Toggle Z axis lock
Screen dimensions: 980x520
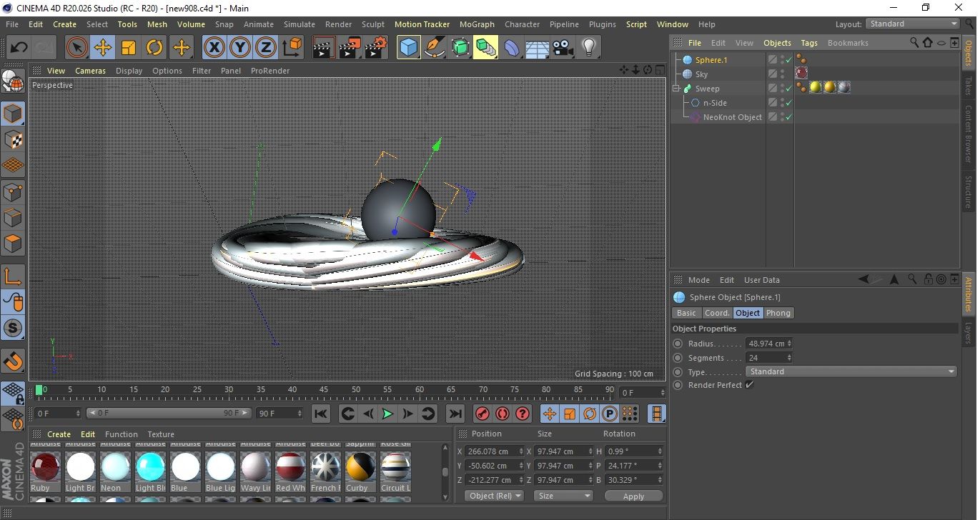[266, 48]
